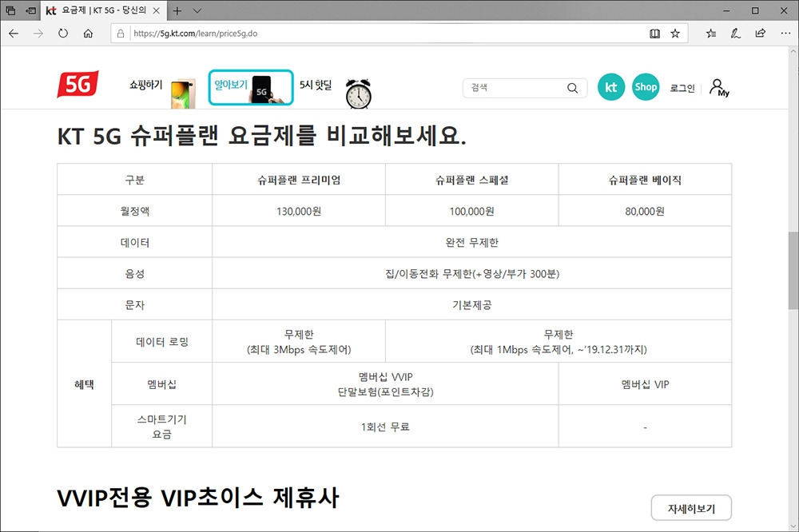
Task: Click scrollbar down arrow
Action: [793, 526]
